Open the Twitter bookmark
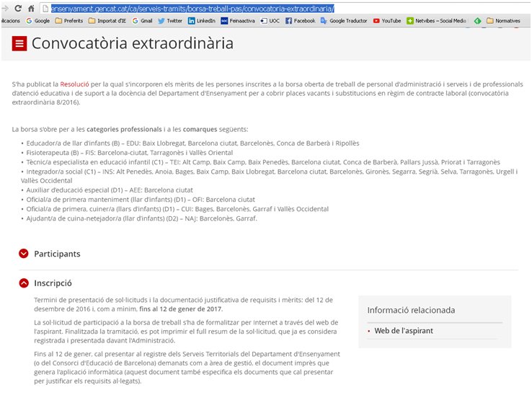Viewport: 532px width, 395px height. click(x=170, y=21)
